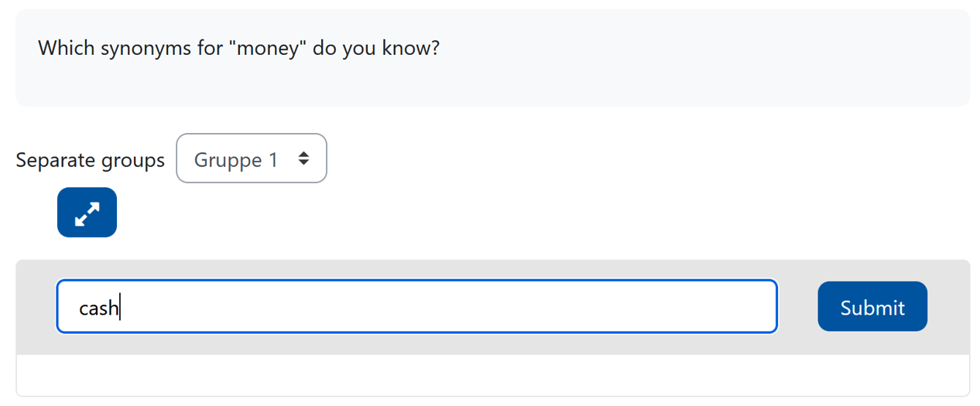980x406 pixels.
Task: Open the Gruppe 1 group selector
Action: click(x=251, y=159)
